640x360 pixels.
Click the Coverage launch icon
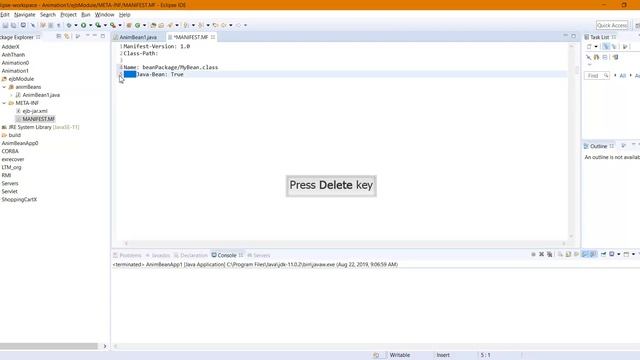(98, 25)
